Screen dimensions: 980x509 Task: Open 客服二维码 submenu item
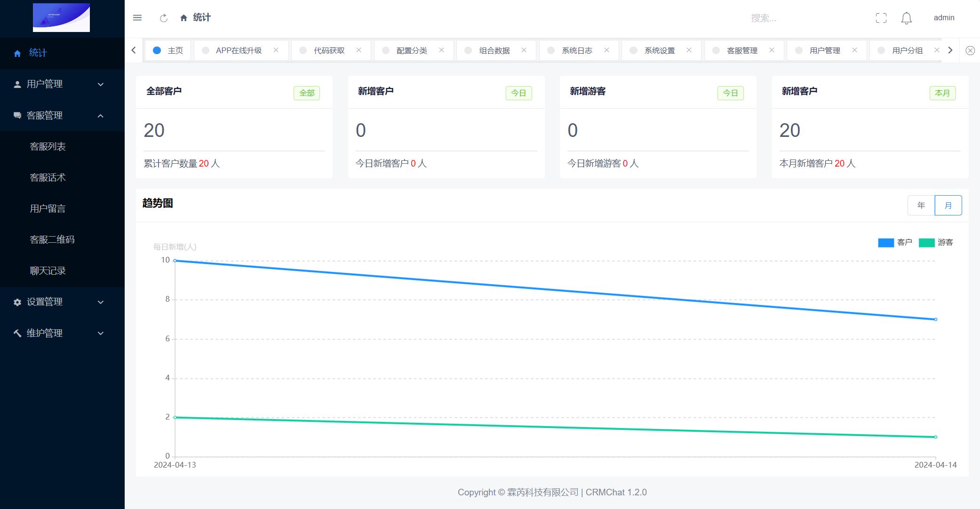click(x=62, y=239)
